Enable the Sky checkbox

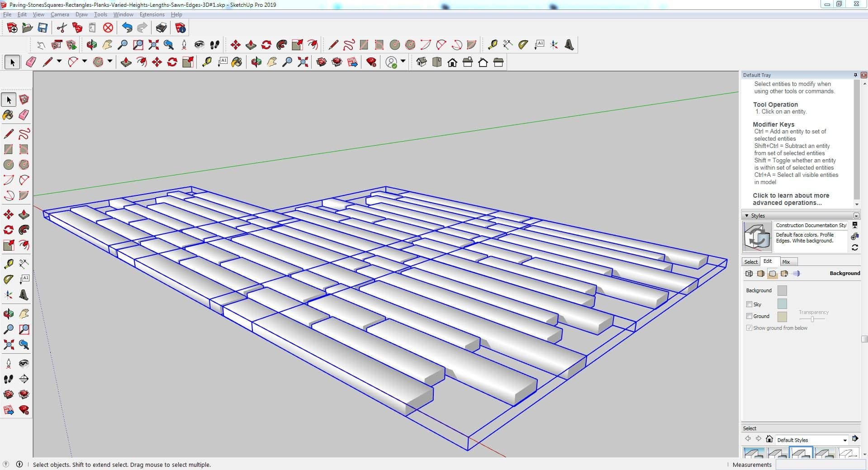[749, 304]
